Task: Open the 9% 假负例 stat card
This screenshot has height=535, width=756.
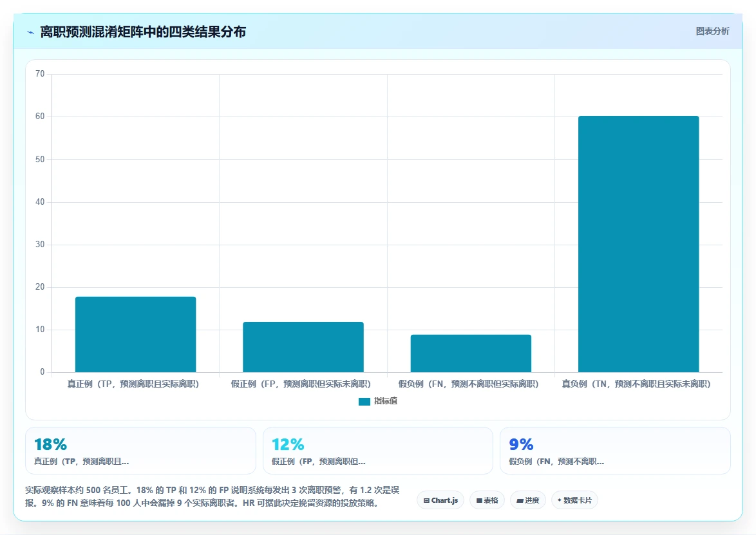Action: [615, 451]
